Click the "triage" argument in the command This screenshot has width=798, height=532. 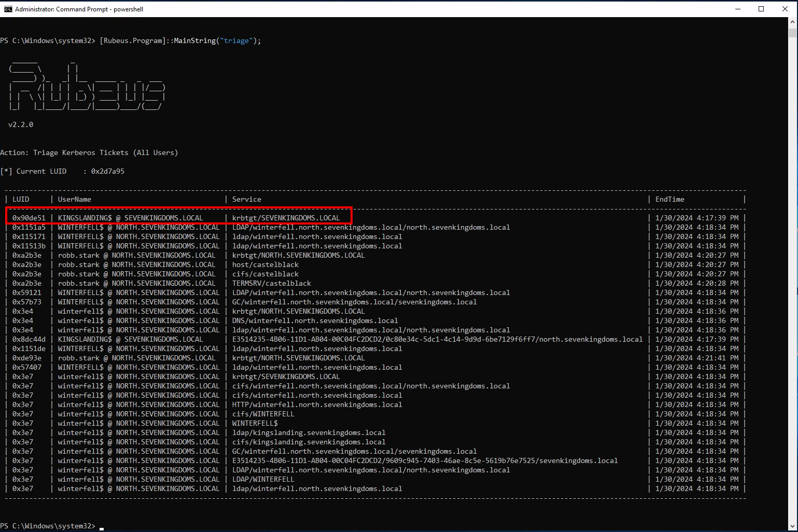pos(236,40)
